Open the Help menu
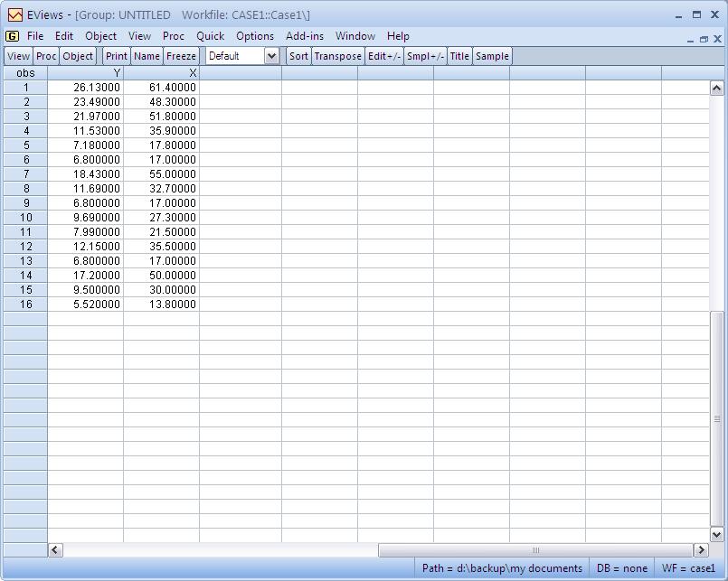This screenshot has width=728, height=581. (x=398, y=36)
